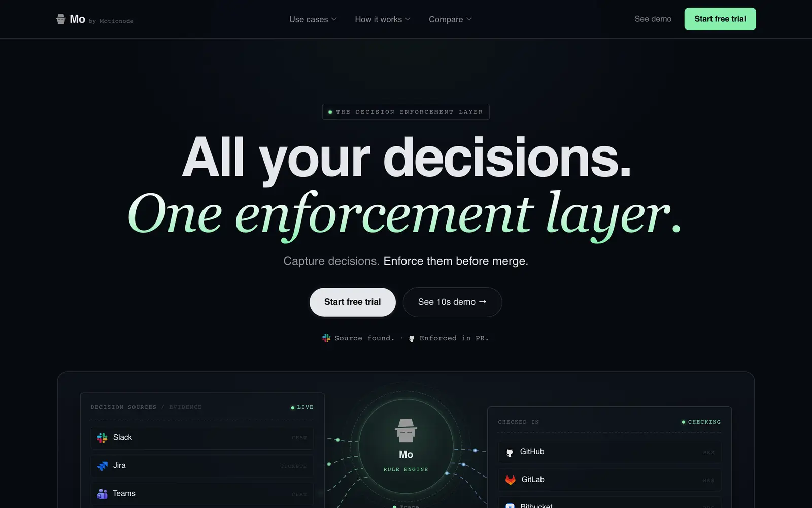Image resolution: width=812 pixels, height=508 pixels.
Task: Click the 'by Motionode' text in header
Action: click(111, 21)
